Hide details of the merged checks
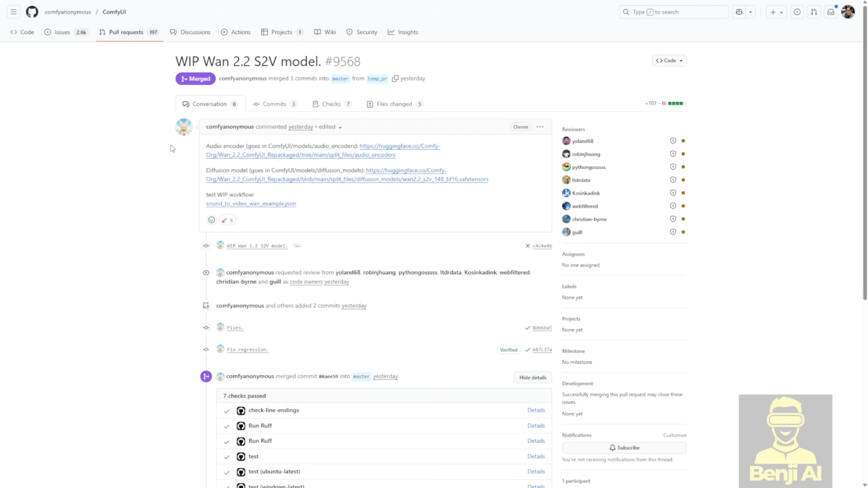868x488 pixels. [x=532, y=377]
